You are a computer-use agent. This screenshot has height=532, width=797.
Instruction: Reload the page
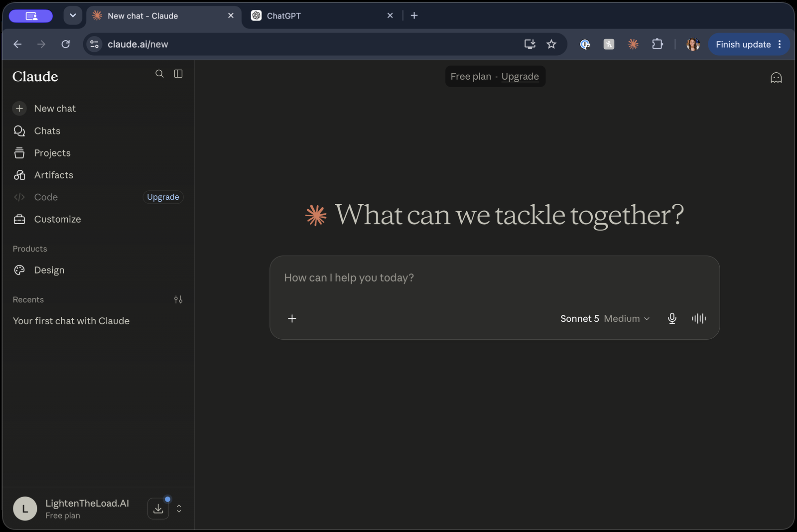(x=66, y=44)
